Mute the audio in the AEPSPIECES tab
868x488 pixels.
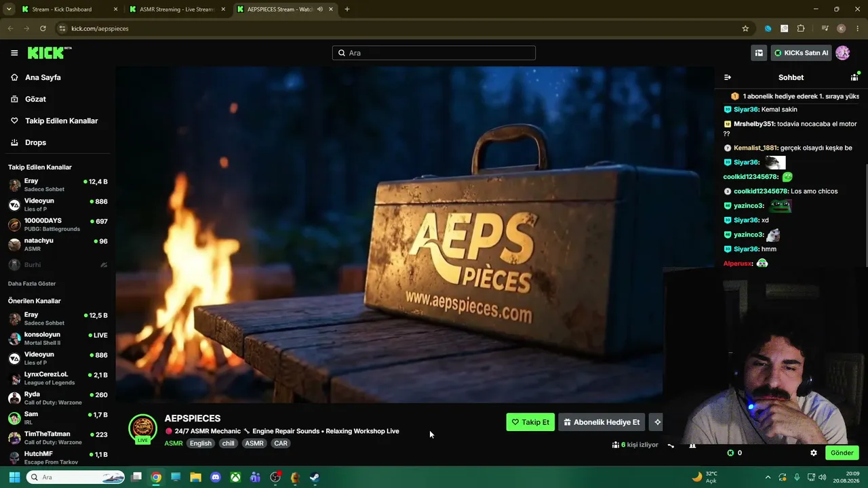320,9
